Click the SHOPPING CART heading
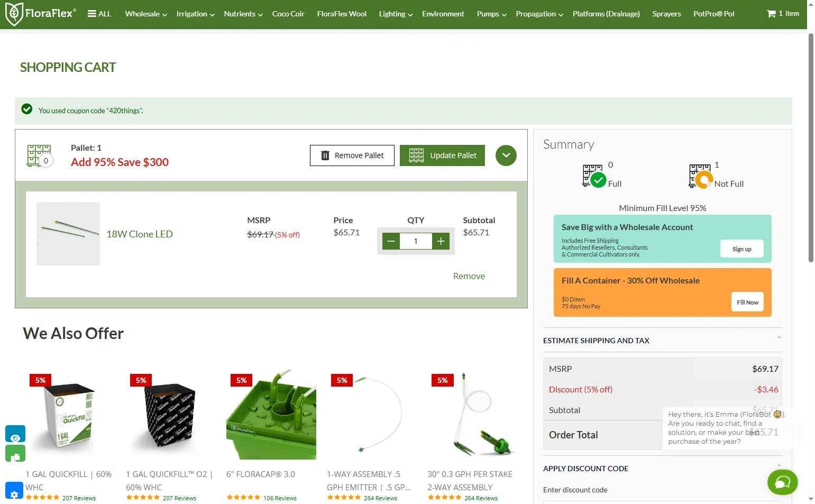The image size is (815, 504). [68, 68]
